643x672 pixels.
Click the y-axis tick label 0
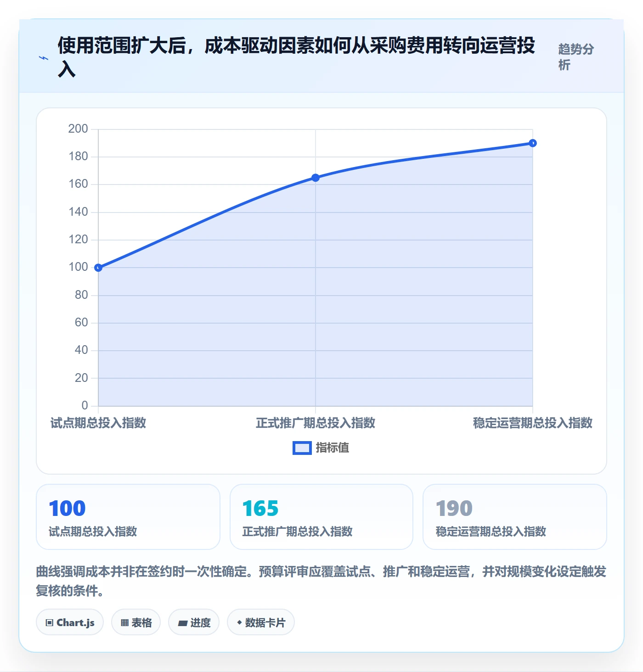[85, 406]
